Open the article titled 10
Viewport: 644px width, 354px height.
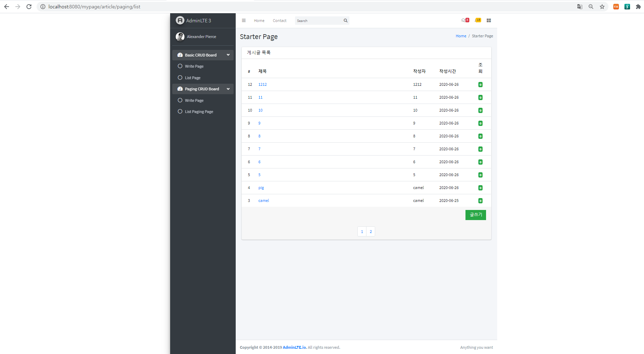click(260, 110)
